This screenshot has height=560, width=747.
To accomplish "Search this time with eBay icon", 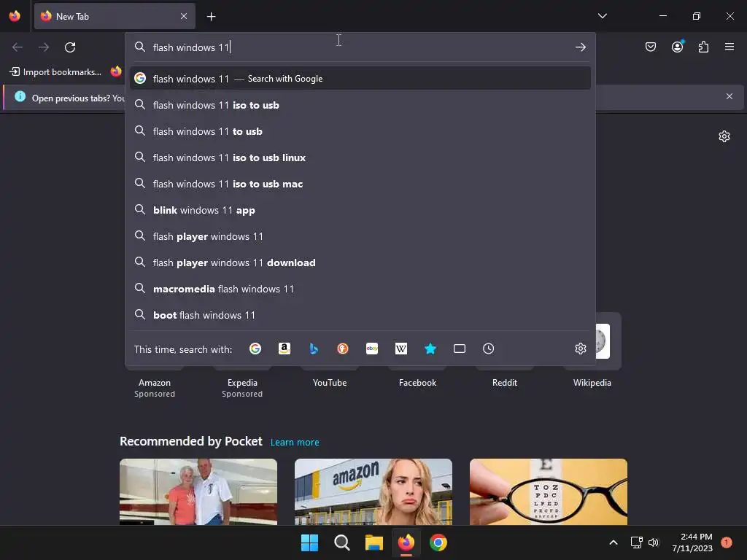I will click(x=372, y=349).
